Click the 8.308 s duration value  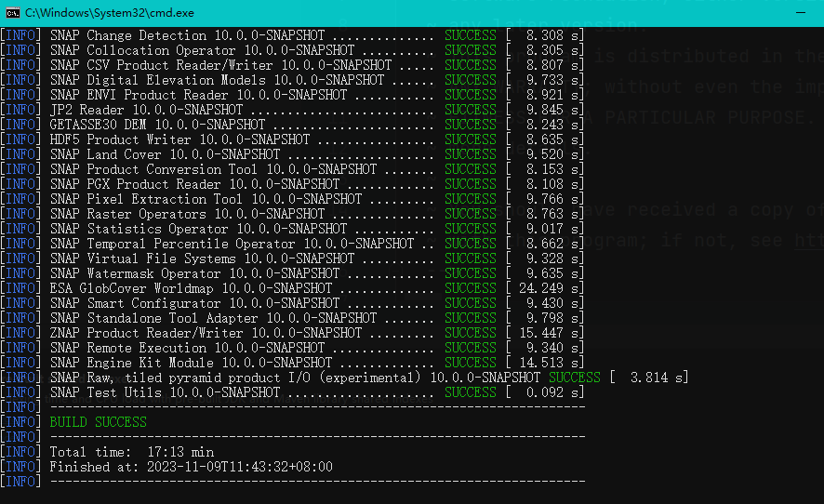[552, 35]
